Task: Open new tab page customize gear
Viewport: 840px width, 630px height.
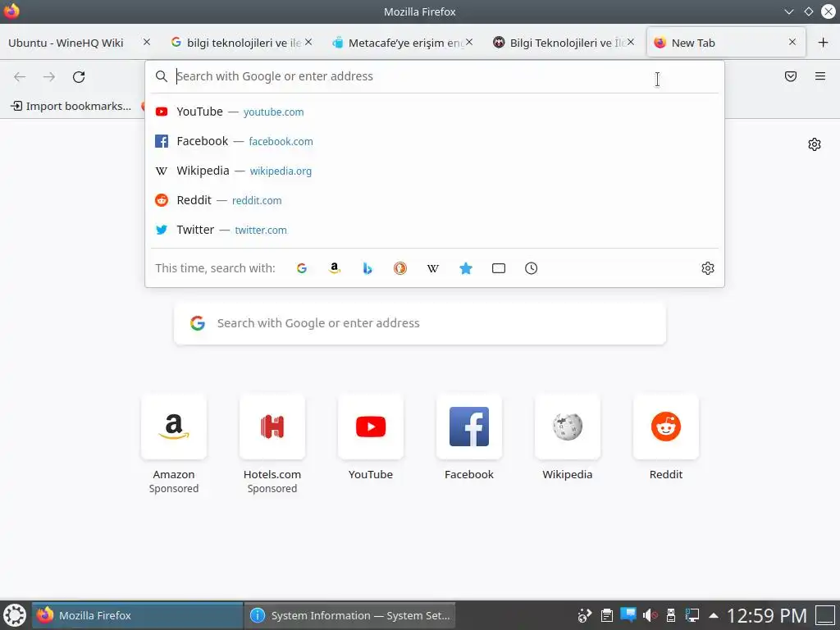Action: pos(815,144)
